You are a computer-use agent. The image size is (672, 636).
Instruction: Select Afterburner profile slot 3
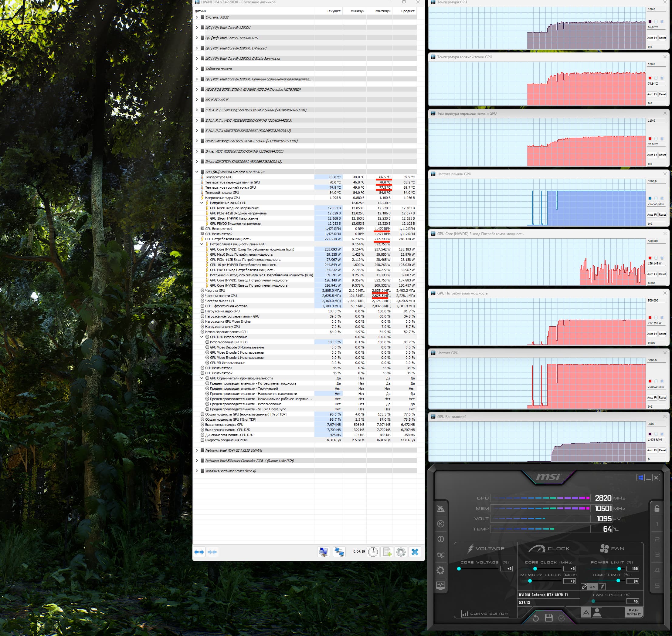tap(657, 555)
